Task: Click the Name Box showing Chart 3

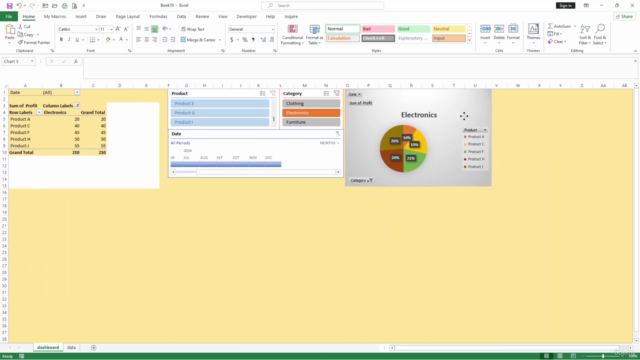Action: (18, 61)
